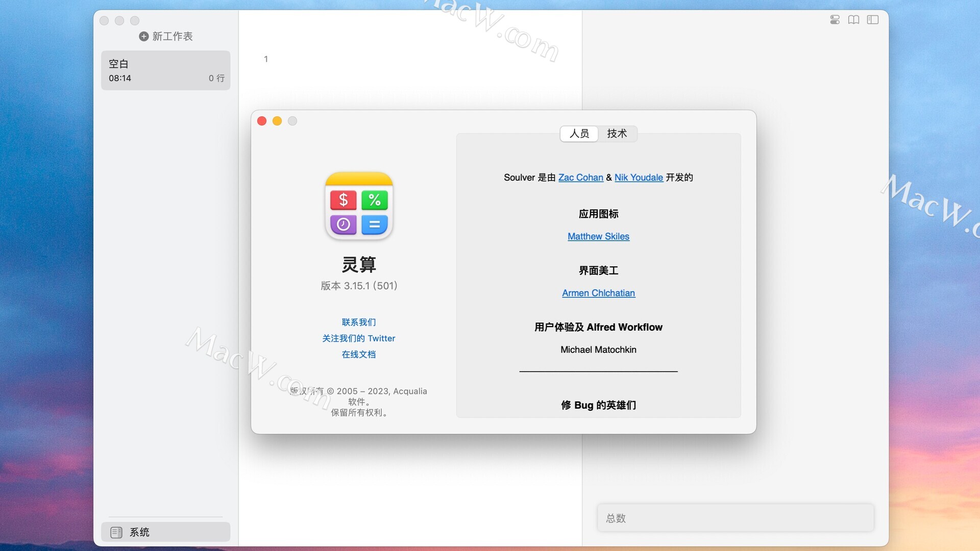Click the 版本 3.15.1 (501) text
The image size is (980, 551).
(359, 286)
